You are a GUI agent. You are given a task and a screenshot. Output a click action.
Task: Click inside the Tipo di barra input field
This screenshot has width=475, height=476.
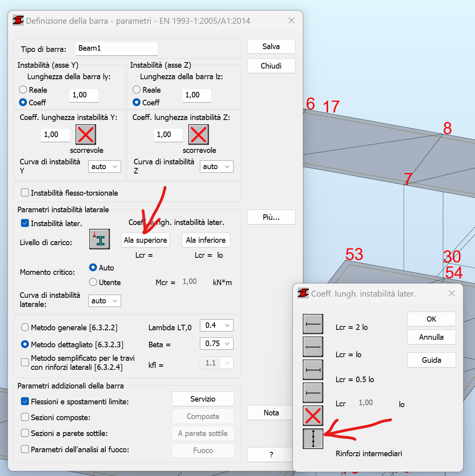(116, 48)
